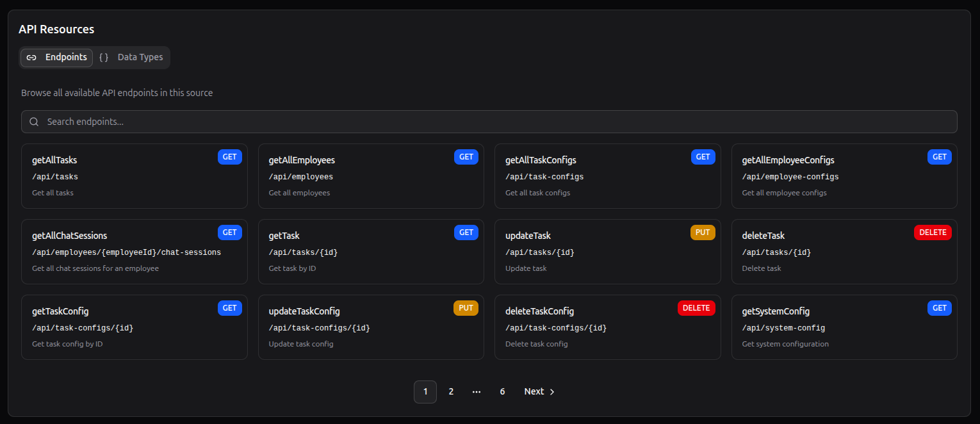Click the Next button
This screenshot has width=980, height=424.
tap(534, 391)
